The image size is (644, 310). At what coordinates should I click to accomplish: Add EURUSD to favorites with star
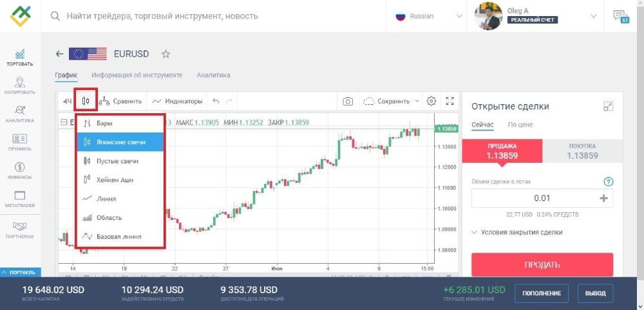166,54
